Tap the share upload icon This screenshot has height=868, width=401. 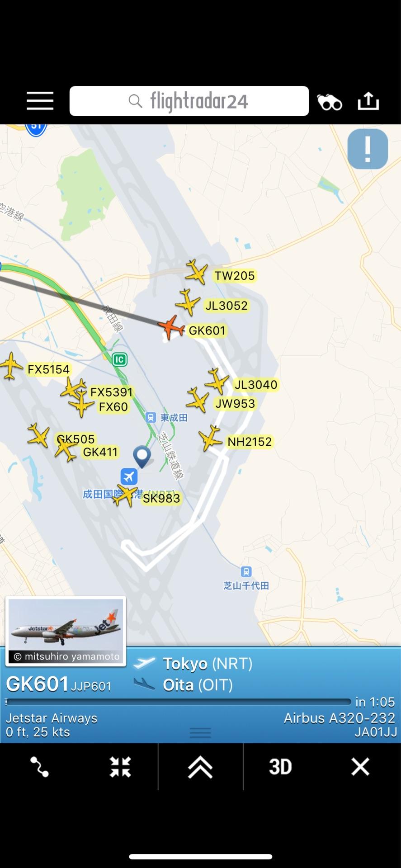(x=368, y=101)
